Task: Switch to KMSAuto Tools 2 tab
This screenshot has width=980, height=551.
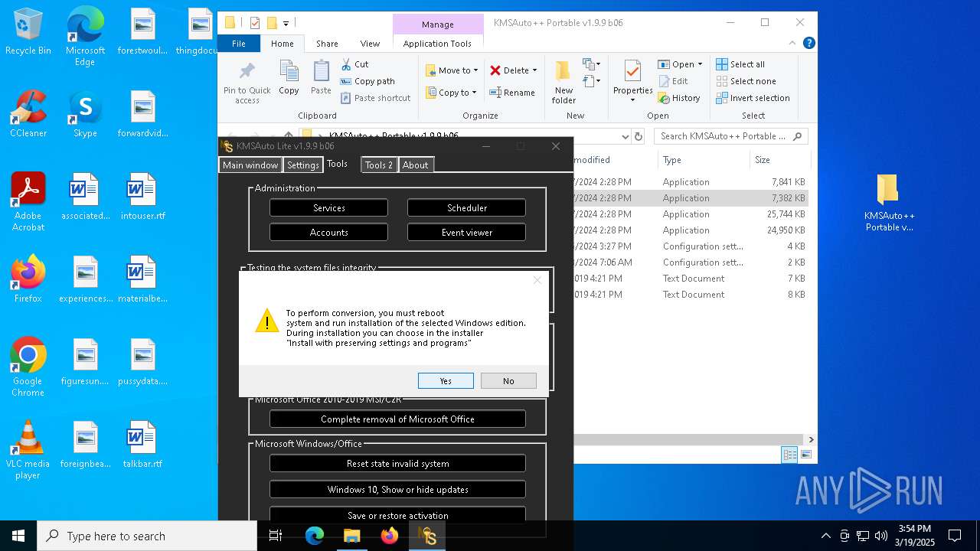Action: (x=379, y=165)
